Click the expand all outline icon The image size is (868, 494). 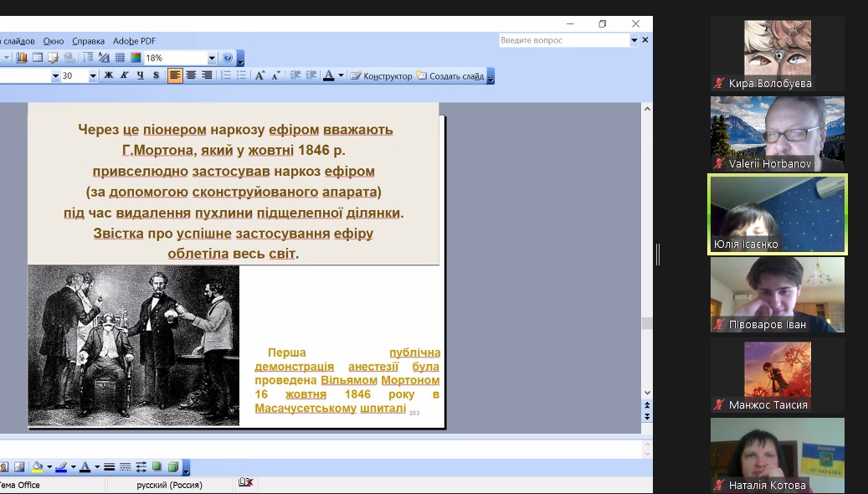click(x=88, y=58)
